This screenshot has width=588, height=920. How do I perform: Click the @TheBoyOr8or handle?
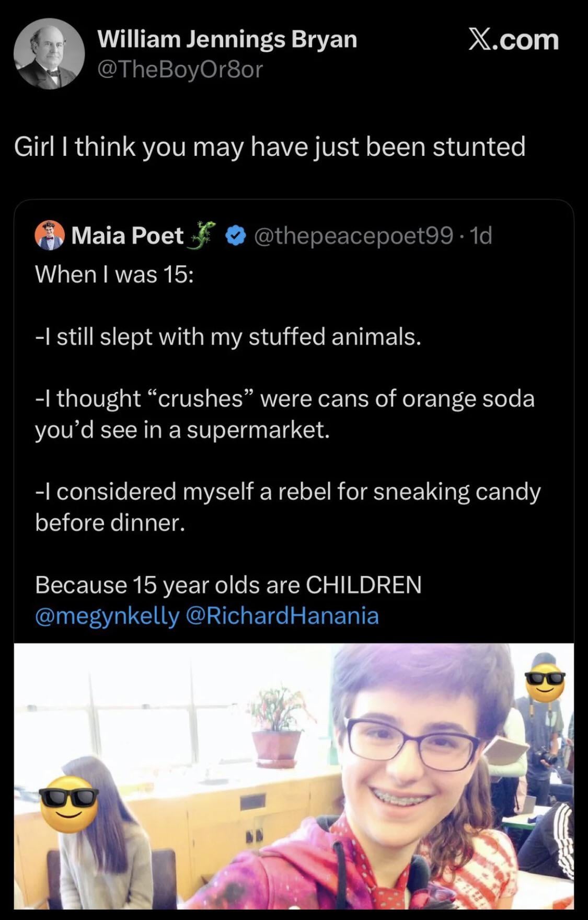point(180,69)
